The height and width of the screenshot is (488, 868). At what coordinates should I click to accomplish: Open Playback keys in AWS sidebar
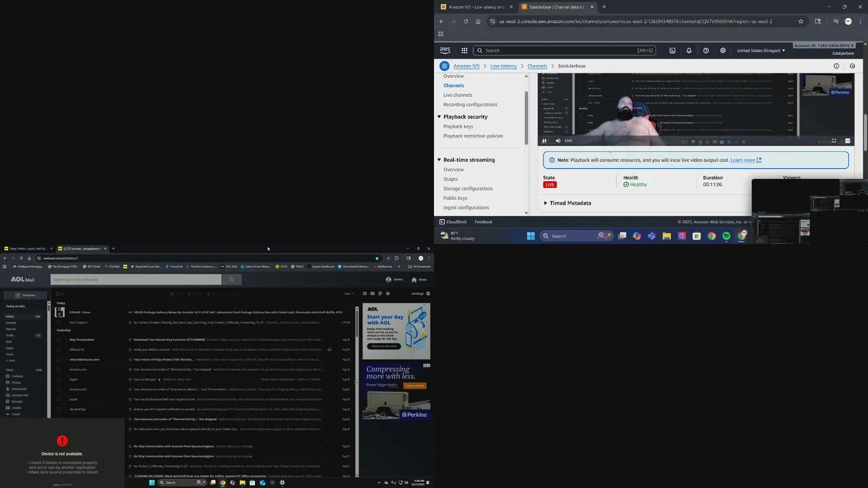point(458,126)
